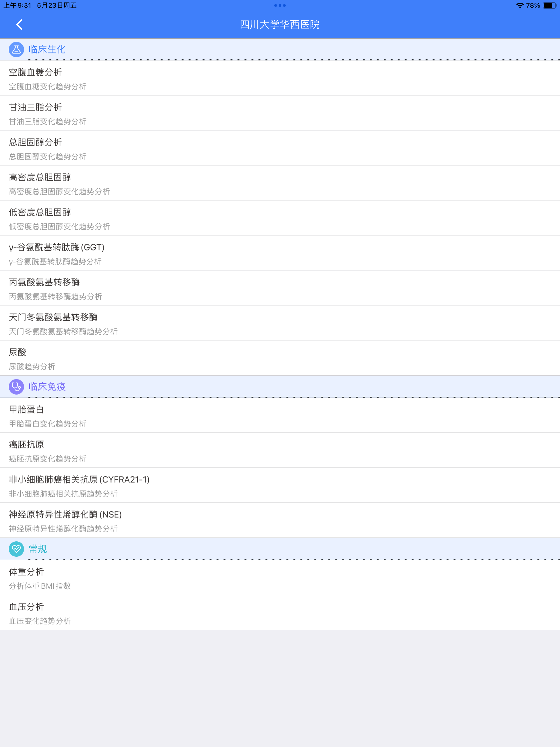The height and width of the screenshot is (747, 560).
Task: Tap the Wi-Fi status icon
Action: pyautogui.click(x=520, y=5)
